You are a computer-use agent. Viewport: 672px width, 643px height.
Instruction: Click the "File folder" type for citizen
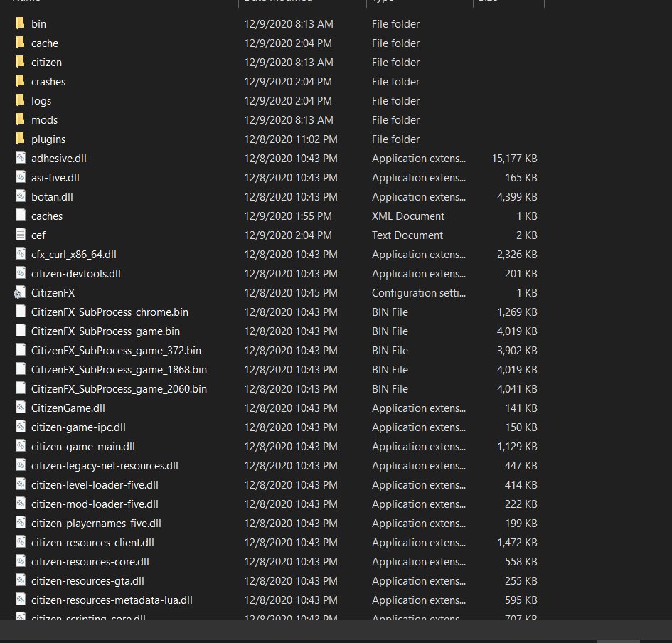click(x=395, y=63)
